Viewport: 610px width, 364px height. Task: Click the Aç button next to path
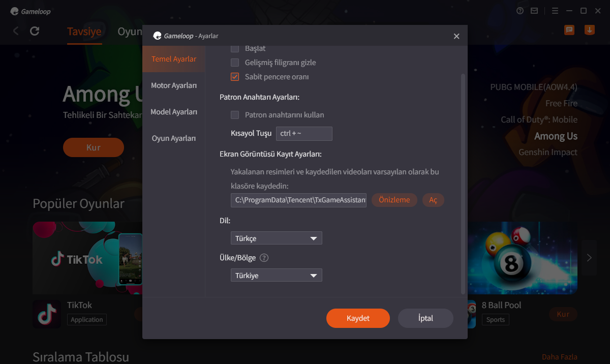tap(433, 200)
